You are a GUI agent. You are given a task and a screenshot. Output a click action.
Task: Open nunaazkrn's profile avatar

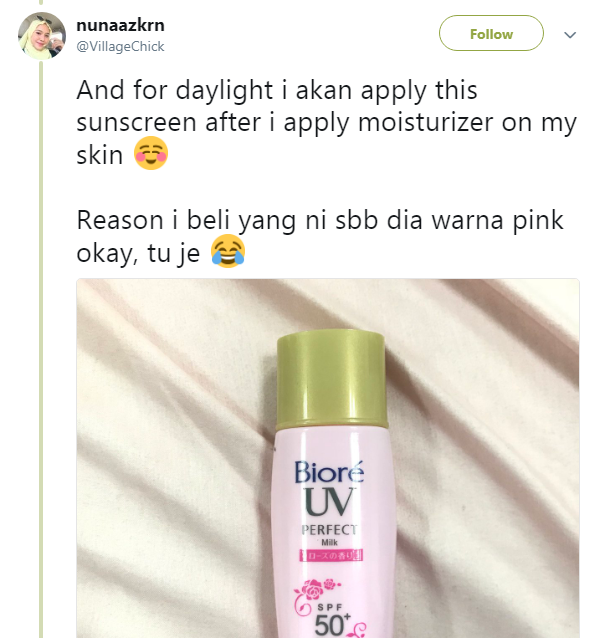41,36
